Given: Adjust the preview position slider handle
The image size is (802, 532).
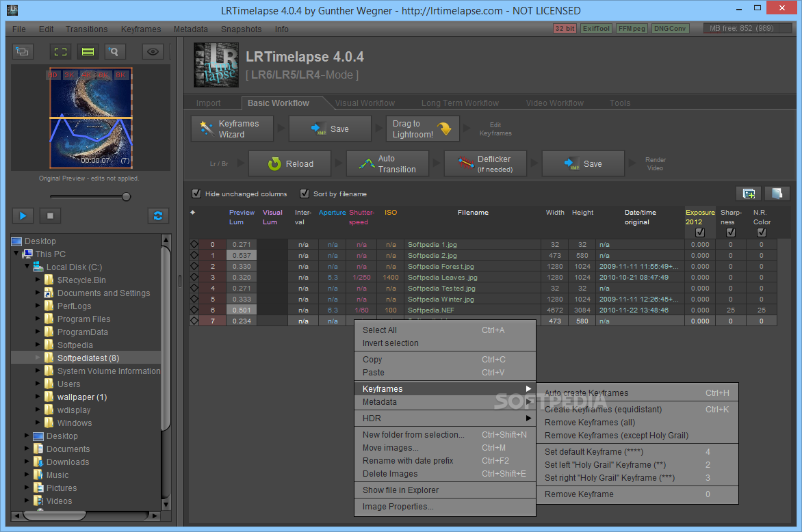Looking at the screenshot, I should [126, 197].
